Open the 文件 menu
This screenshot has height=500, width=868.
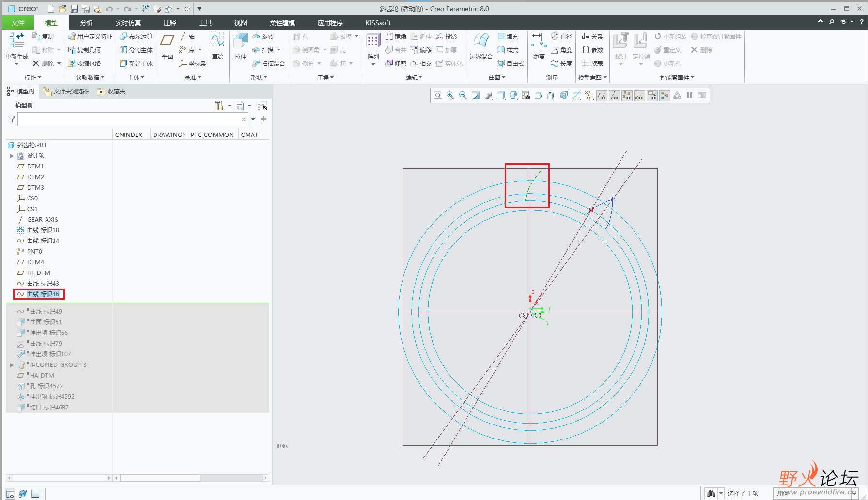tap(18, 23)
